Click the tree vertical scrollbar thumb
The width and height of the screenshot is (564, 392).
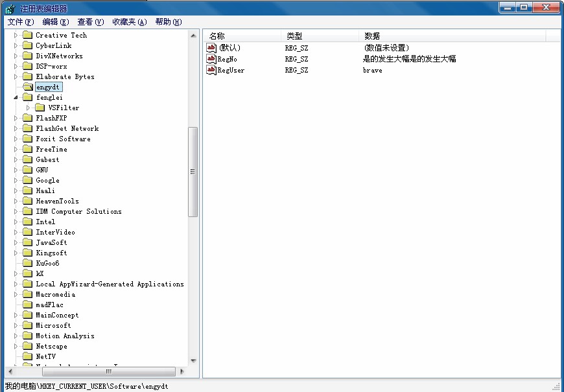coord(193,172)
